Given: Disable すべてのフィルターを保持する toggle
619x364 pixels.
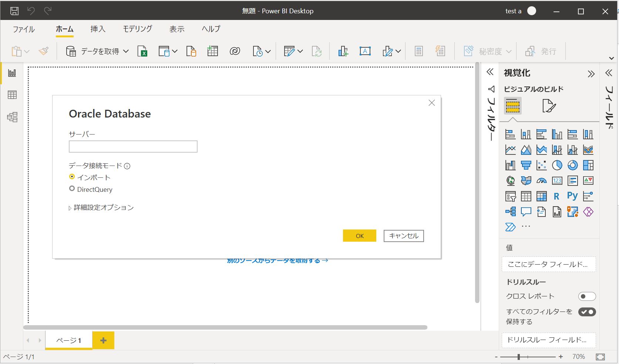Looking at the screenshot, I should 587,312.
